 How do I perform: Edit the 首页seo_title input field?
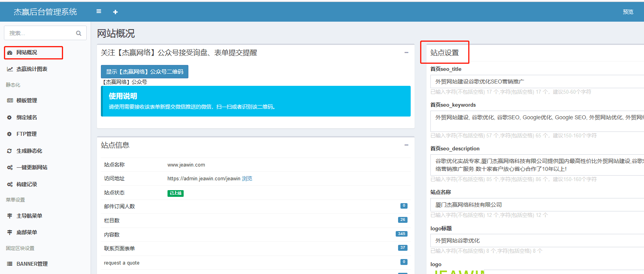point(537,82)
